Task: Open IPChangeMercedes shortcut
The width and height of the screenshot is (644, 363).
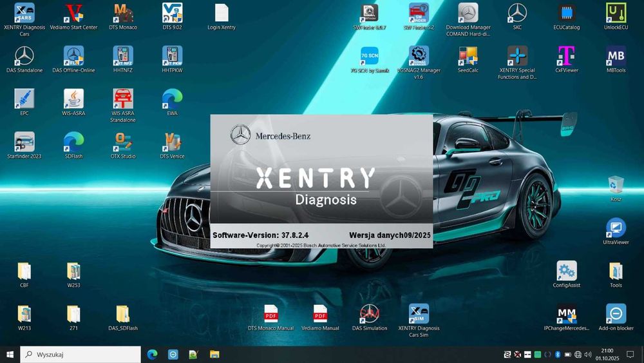Action: click(566, 314)
